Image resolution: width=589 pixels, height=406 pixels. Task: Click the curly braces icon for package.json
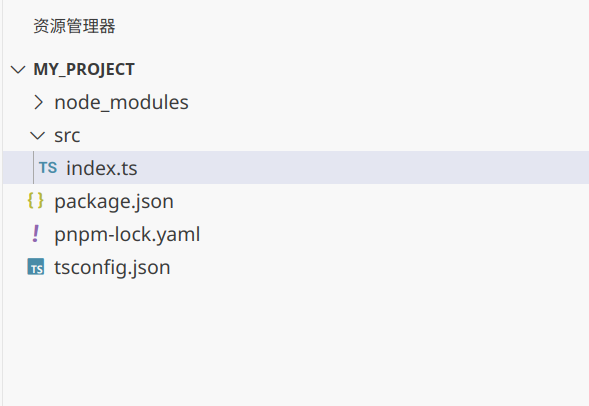pyautogui.click(x=36, y=201)
